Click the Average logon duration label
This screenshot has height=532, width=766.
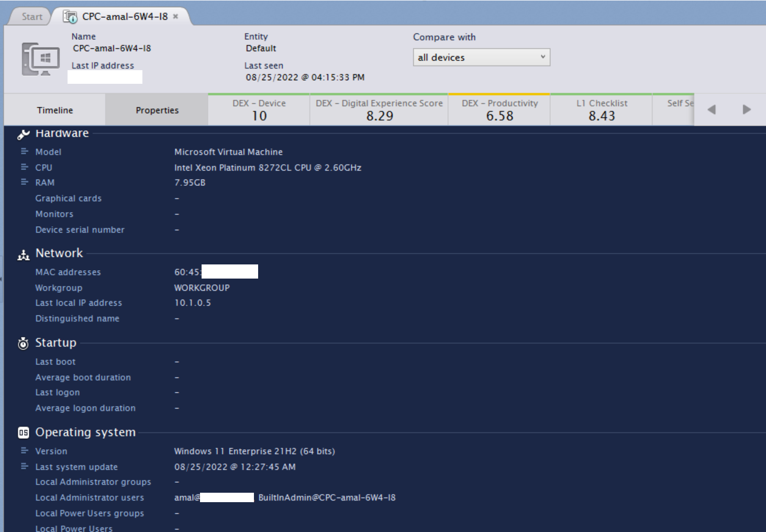[x=85, y=408]
